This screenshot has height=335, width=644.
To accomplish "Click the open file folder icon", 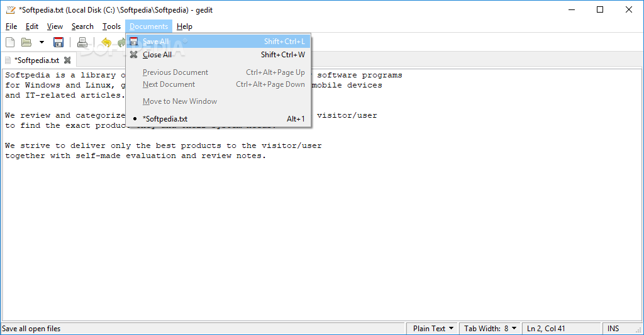I will click(26, 42).
